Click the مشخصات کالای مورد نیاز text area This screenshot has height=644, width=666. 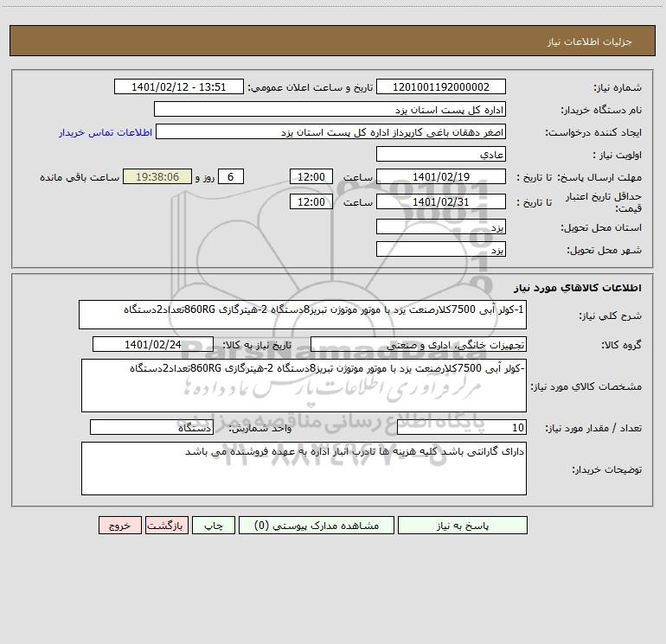pyautogui.click(x=304, y=386)
